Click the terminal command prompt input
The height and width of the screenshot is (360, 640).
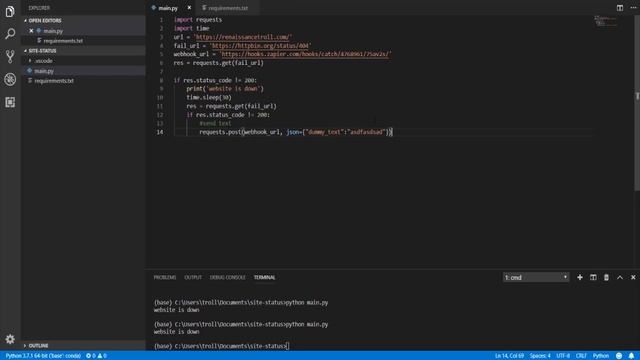point(288,346)
